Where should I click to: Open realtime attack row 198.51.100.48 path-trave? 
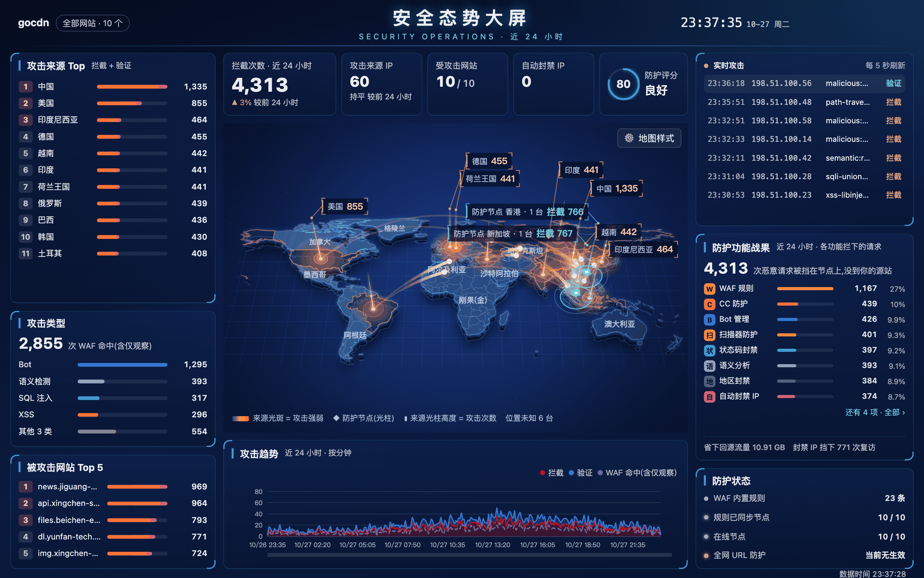click(x=804, y=102)
